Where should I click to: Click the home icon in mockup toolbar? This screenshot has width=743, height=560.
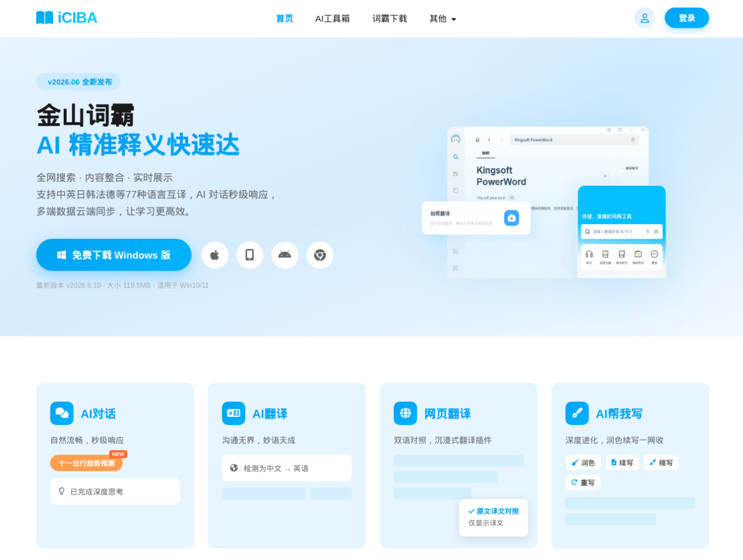point(478,140)
